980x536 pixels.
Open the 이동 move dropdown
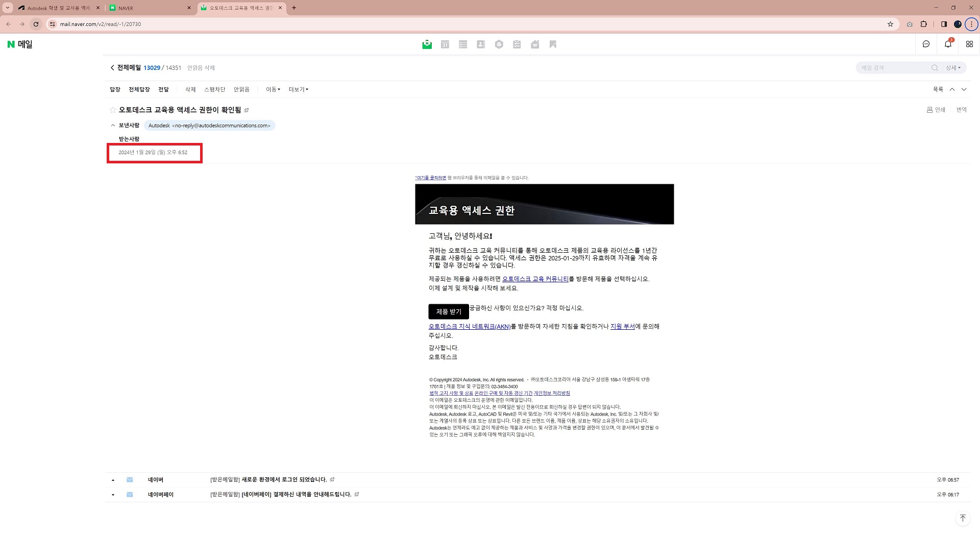[273, 89]
